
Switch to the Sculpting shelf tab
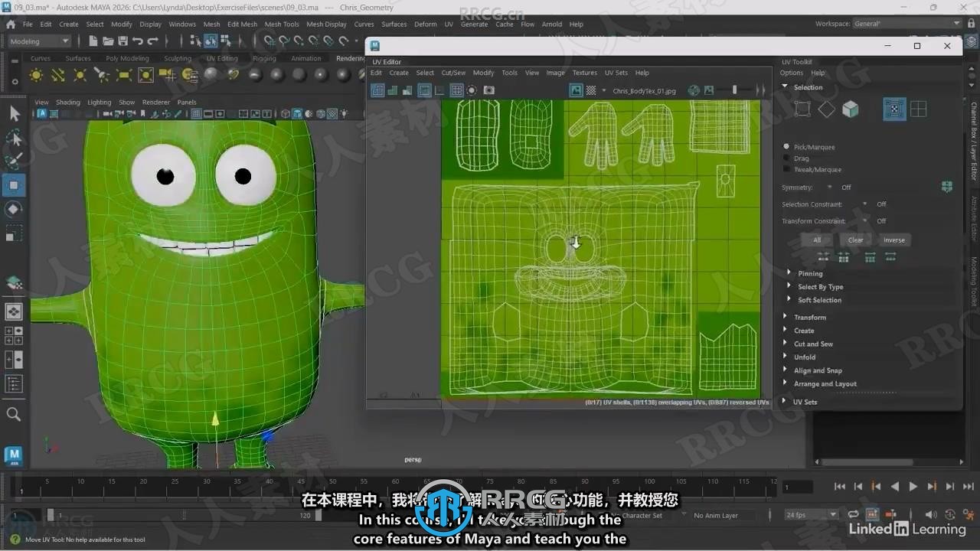178,58
